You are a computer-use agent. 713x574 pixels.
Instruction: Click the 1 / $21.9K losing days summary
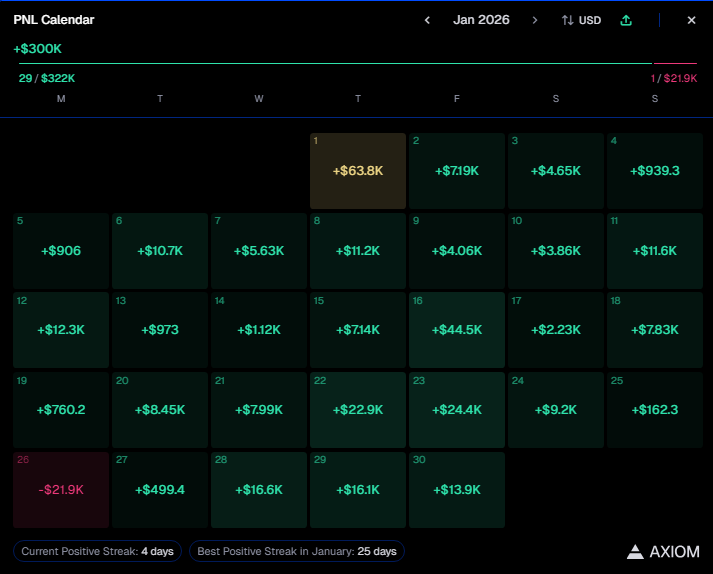tap(674, 78)
